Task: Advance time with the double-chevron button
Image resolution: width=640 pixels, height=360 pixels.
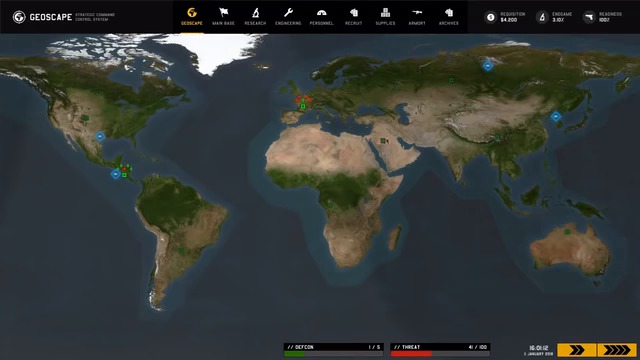Action: click(x=576, y=350)
